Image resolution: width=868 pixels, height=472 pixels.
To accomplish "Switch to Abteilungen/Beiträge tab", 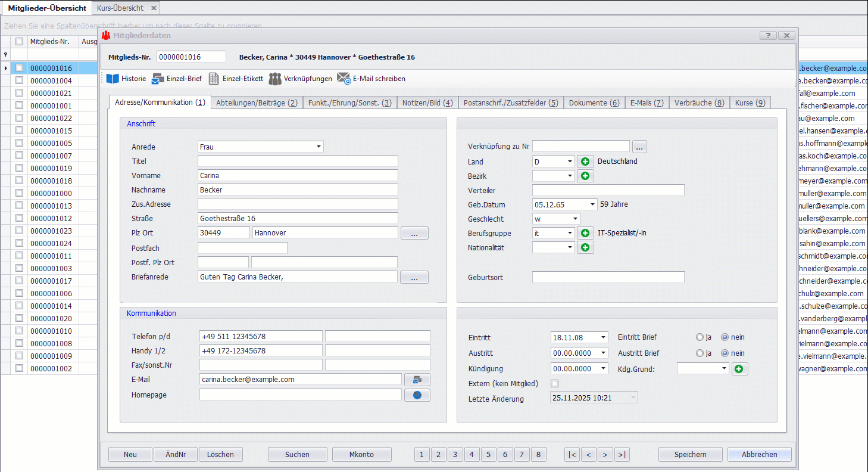I will (257, 103).
